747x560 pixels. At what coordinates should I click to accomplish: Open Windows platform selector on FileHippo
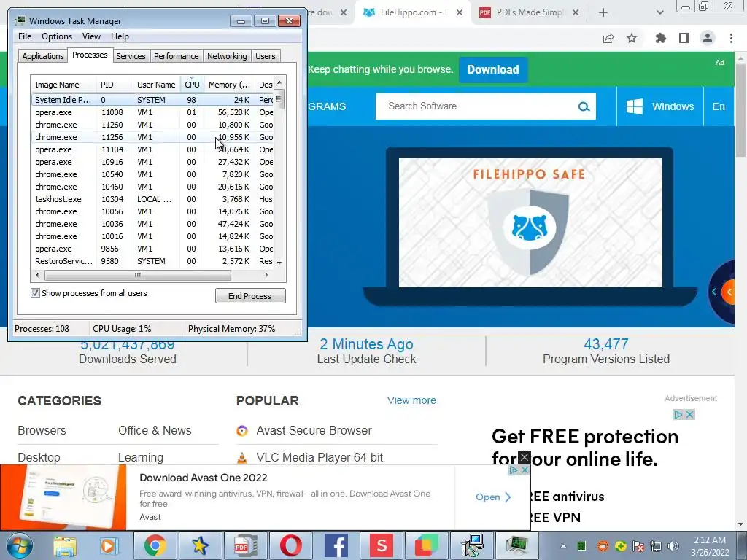[659, 106]
